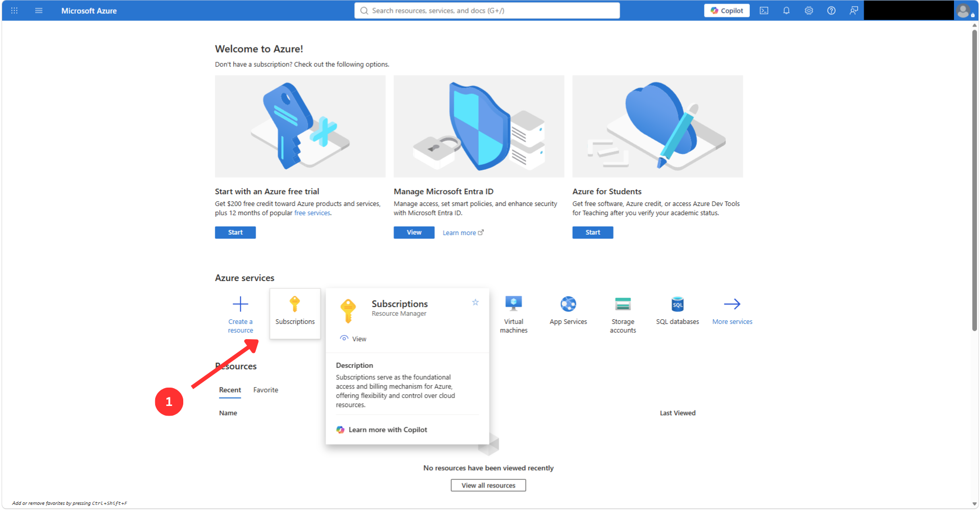Launch Cloud Shell icon
The height and width of the screenshot is (510, 980).
click(764, 11)
